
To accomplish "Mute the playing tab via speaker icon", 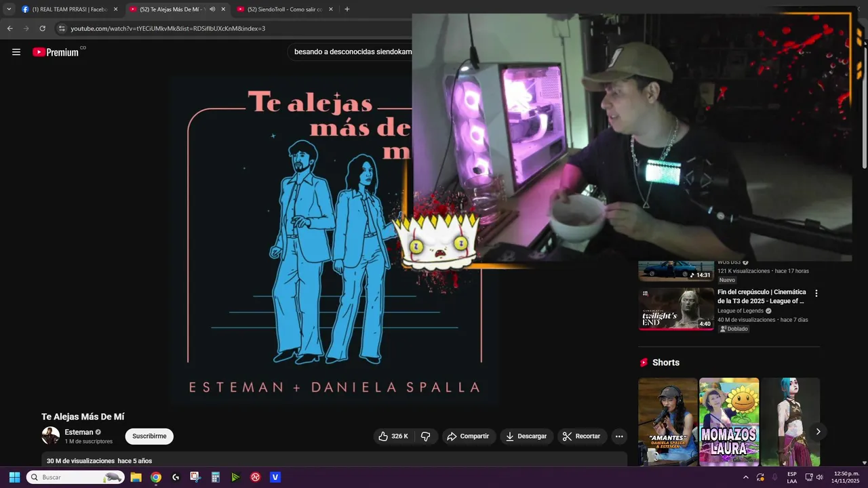I will point(212,9).
